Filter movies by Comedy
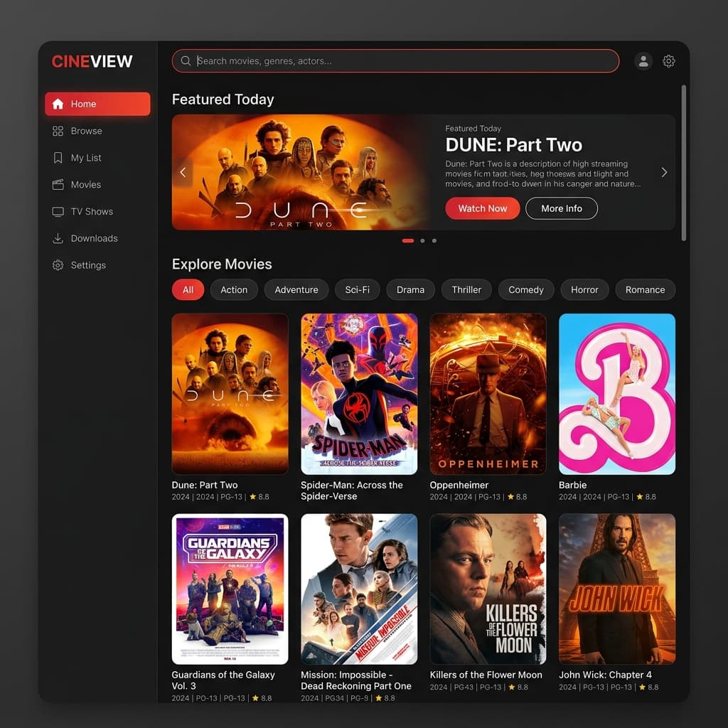The image size is (728, 728). pos(526,290)
